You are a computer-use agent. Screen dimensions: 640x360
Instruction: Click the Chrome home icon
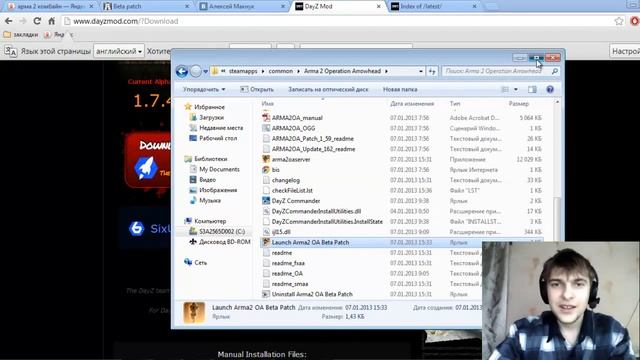point(51,21)
